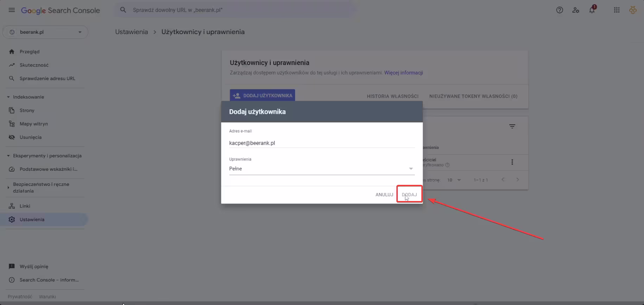This screenshot has height=305, width=644.
Task: Click the user management icon in header
Action: pos(575,10)
